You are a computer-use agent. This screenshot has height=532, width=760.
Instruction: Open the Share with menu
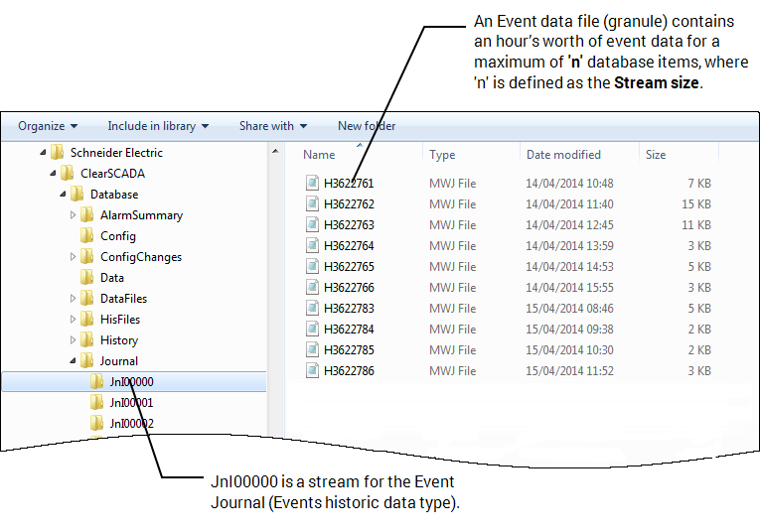[273, 126]
